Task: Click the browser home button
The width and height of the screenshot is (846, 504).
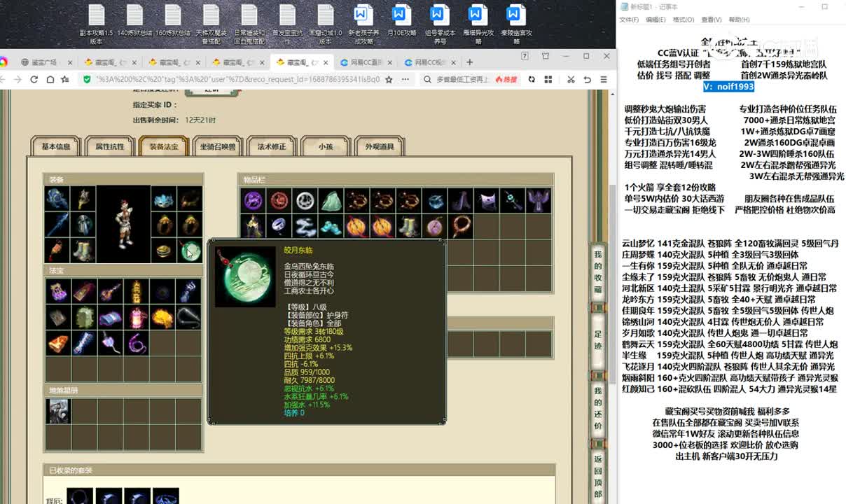Action: click(x=50, y=80)
